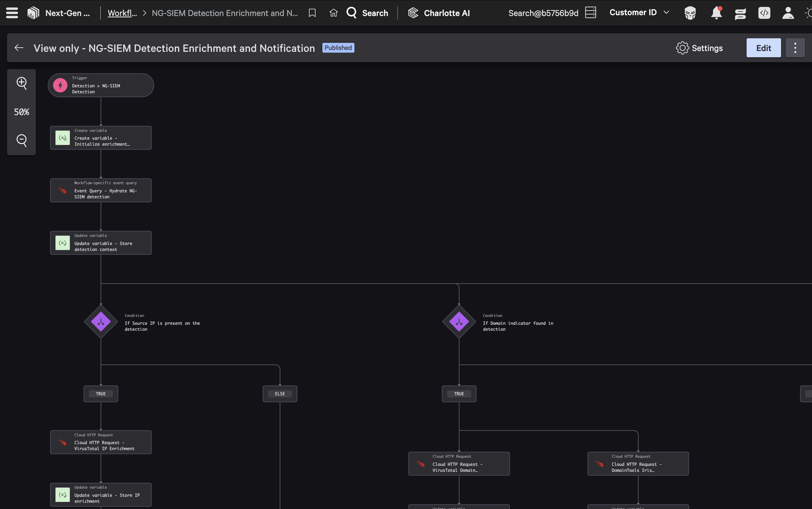Open the Workflows breadcrumb link

tap(122, 13)
